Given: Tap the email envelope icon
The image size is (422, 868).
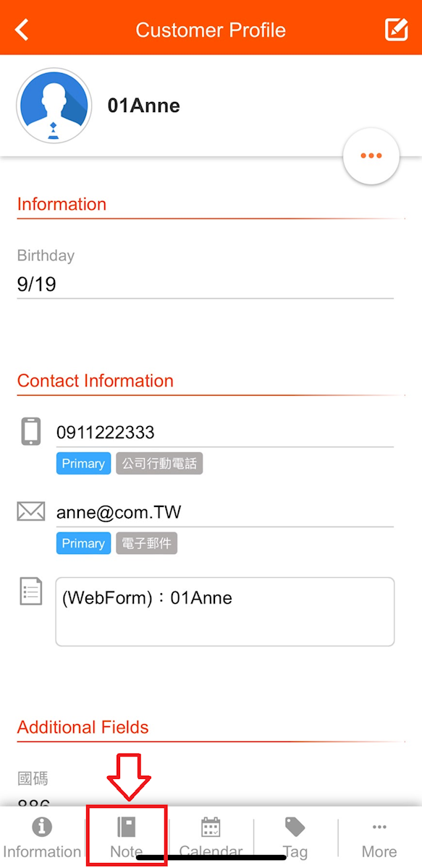Looking at the screenshot, I should [x=31, y=512].
